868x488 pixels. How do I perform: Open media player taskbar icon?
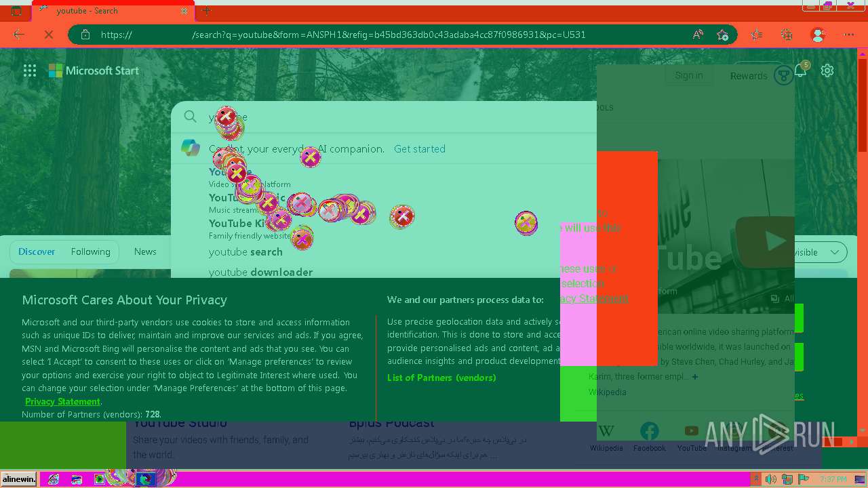pos(100,479)
